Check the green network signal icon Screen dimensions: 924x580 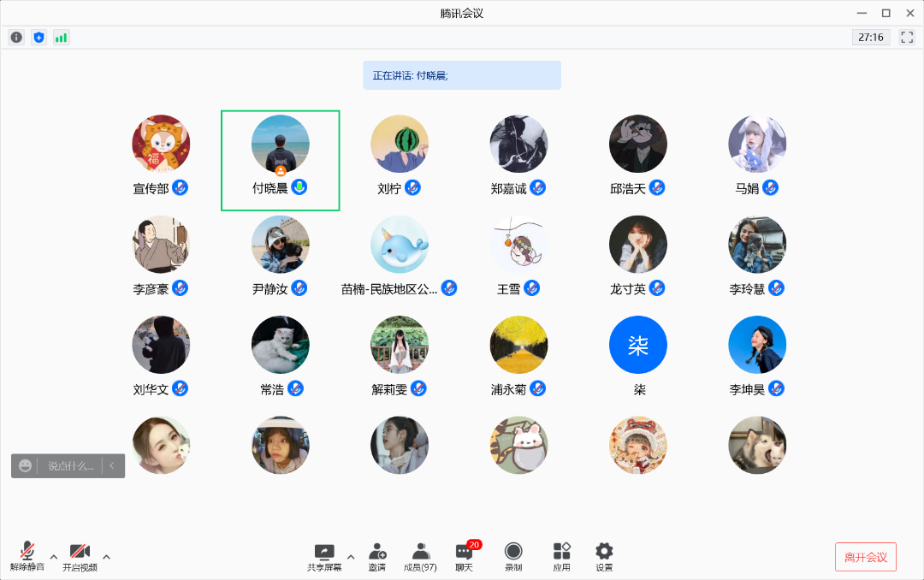point(61,38)
